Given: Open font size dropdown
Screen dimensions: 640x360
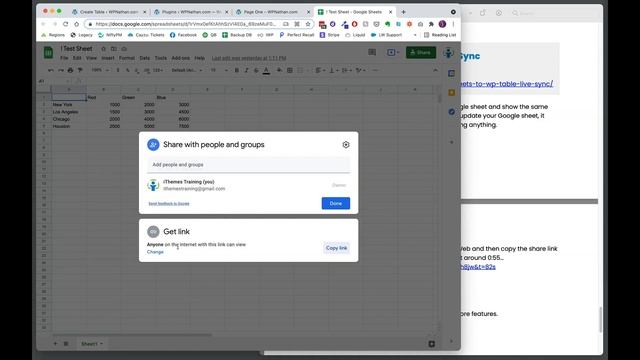Looking at the screenshot, I should click(219, 70).
